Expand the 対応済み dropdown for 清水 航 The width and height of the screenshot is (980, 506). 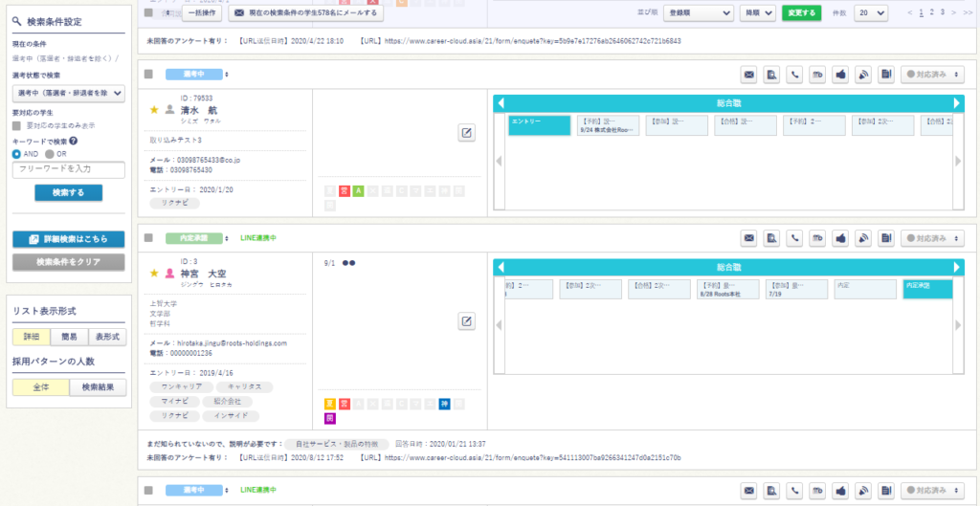click(932, 75)
